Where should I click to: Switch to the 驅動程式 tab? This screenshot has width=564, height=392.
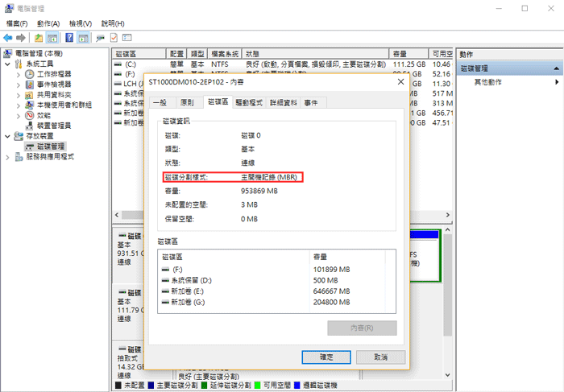click(248, 103)
